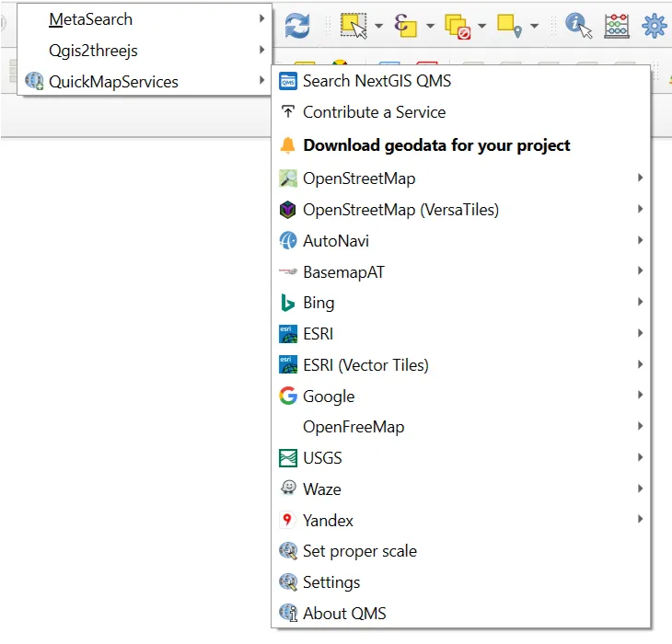Click the ESRI Vector Tiles logo icon
The width and height of the screenshot is (672, 644).
[288, 365]
